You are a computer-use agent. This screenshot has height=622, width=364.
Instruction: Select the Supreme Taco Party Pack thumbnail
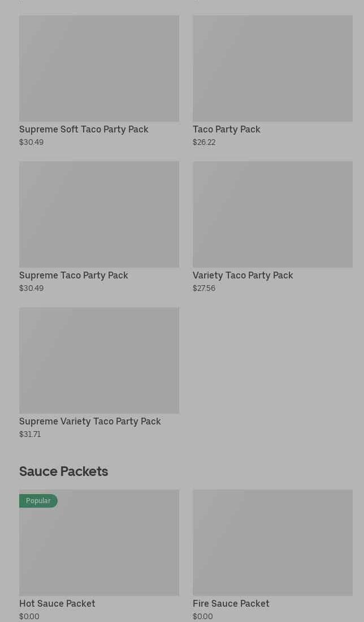tap(99, 215)
